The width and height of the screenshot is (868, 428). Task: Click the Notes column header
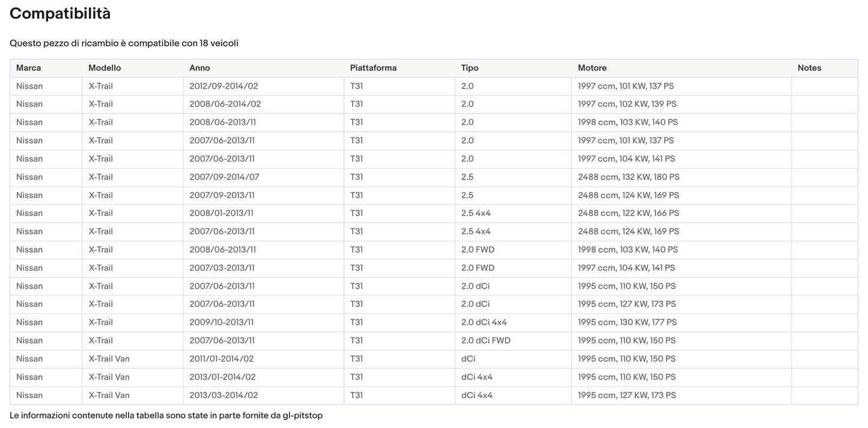pos(809,68)
